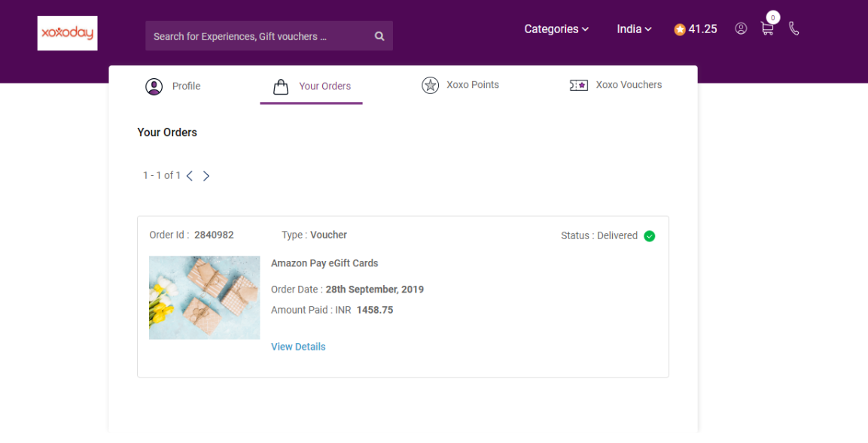Click the Xoxo Vouchers ticket icon
This screenshot has height=443, width=868.
tap(578, 85)
